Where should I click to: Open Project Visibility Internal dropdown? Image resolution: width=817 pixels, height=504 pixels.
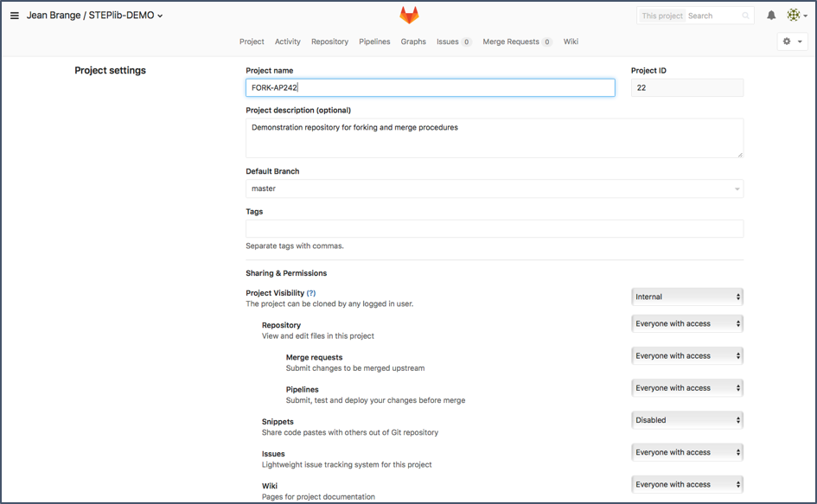(686, 297)
